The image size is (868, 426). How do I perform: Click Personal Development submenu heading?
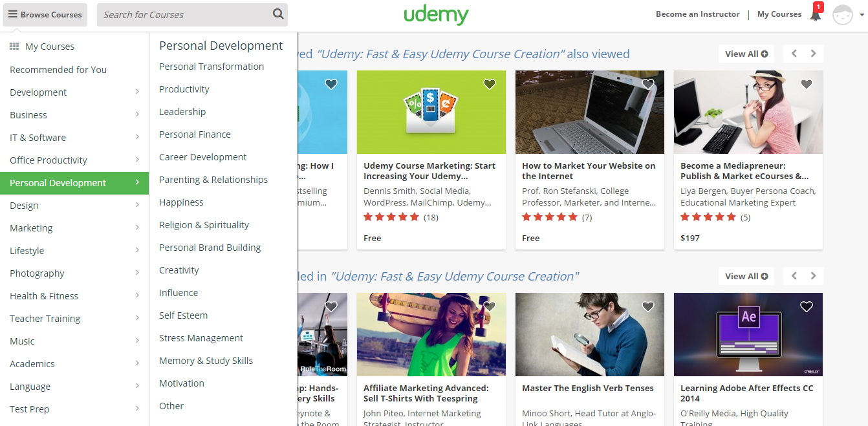coord(221,46)
